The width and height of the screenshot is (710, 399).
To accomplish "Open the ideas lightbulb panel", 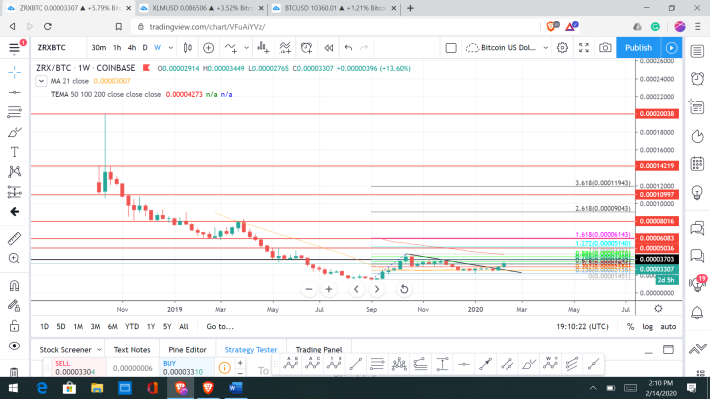I will coord(697,193).
